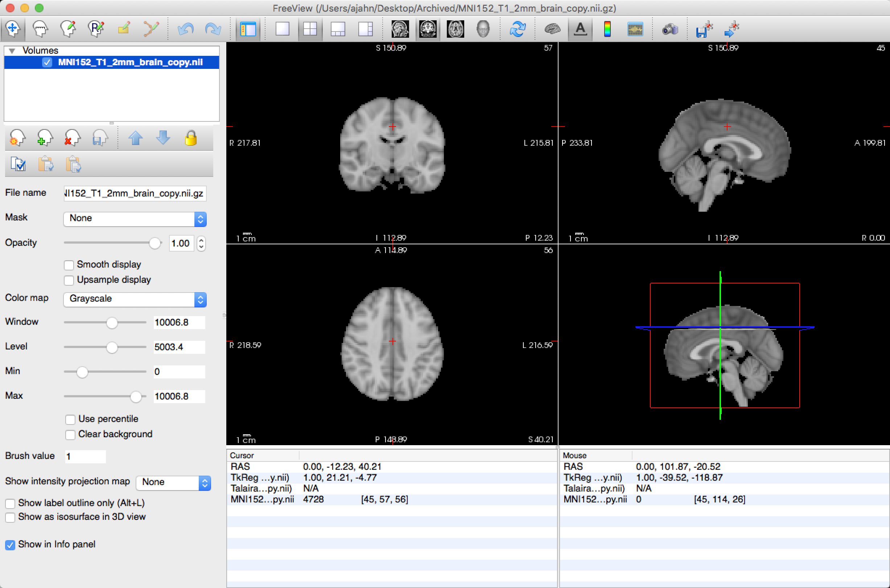Viewport: 890px width, 588px height.
Task: Open the Mask dropdown
Action: coord(135,219)
